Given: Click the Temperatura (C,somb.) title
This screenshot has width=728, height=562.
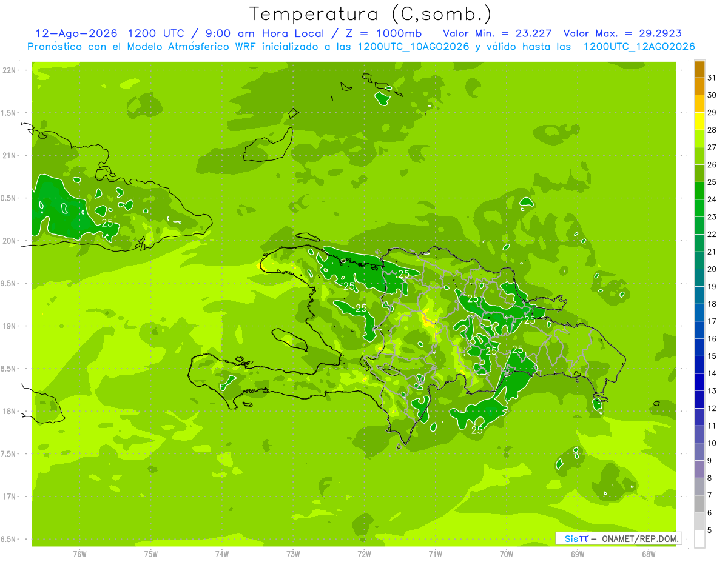Looking at the screenshot, I should point(371,13).
